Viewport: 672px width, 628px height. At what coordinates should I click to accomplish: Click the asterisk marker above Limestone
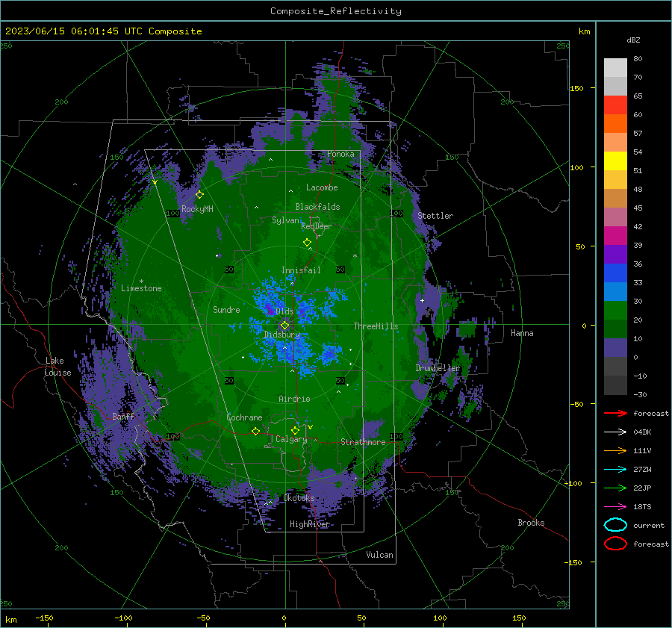[141, 282]
